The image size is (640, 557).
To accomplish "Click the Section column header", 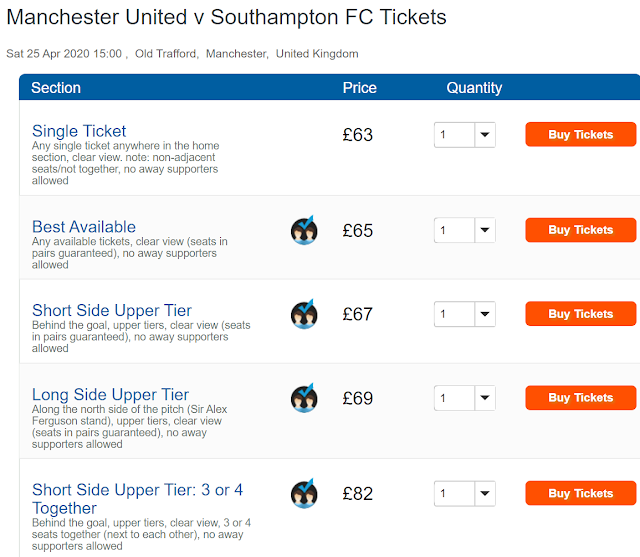I will (56, 88).
